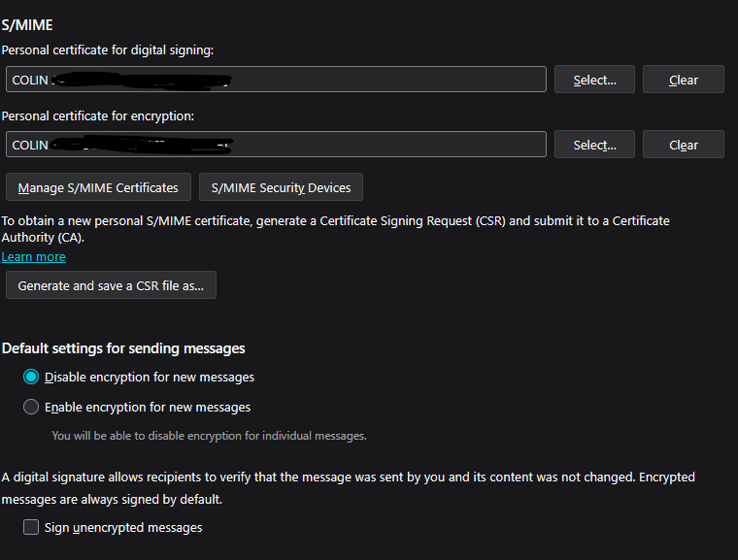Select the Enable encryption radio button

pyautogui.click(x=31, y=407)
